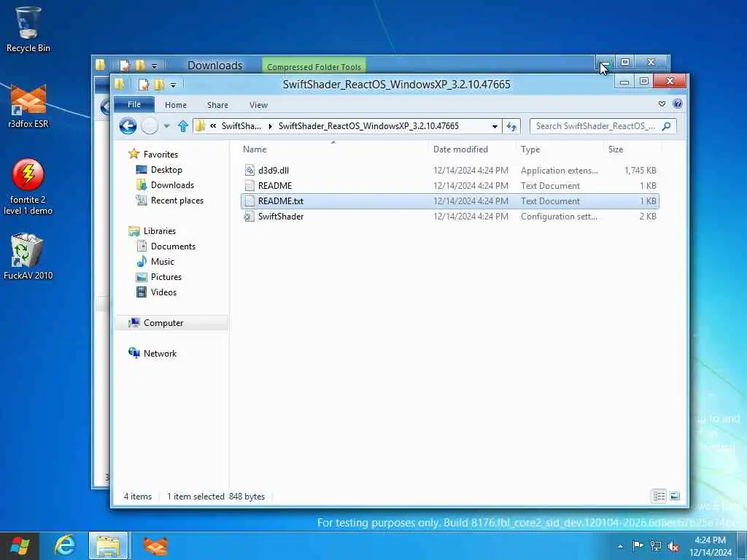Screen dimensions: 747x560
Task: Click the clock and date in tray
Action: pyautogui.click(x=710, y=546)
